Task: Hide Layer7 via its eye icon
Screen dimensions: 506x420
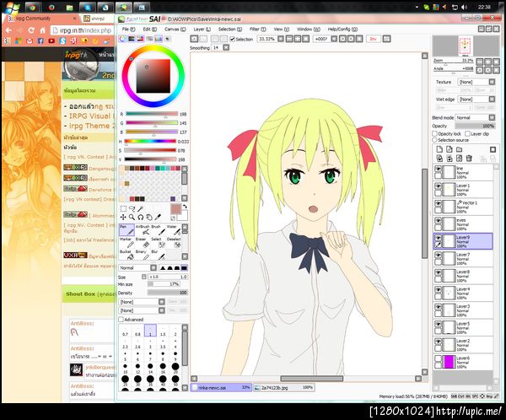Action: tap(438, 256)
